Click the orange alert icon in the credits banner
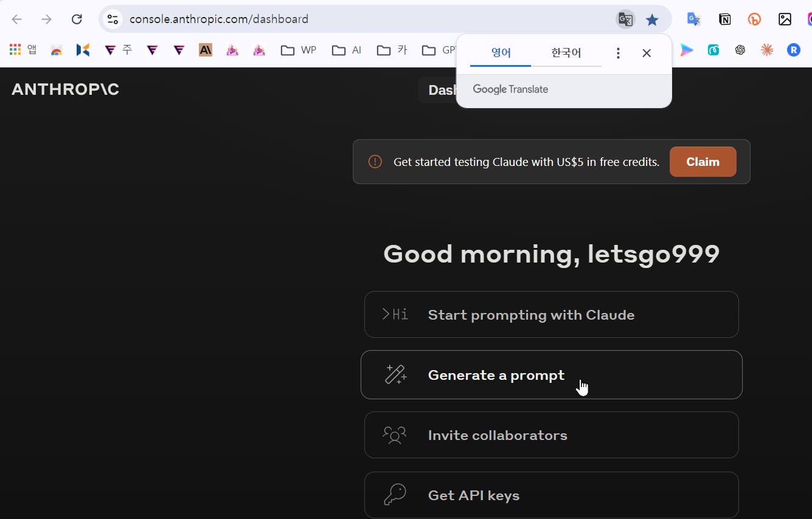Image resolution: width=812 pixels, height=519 pixels. 375,162
